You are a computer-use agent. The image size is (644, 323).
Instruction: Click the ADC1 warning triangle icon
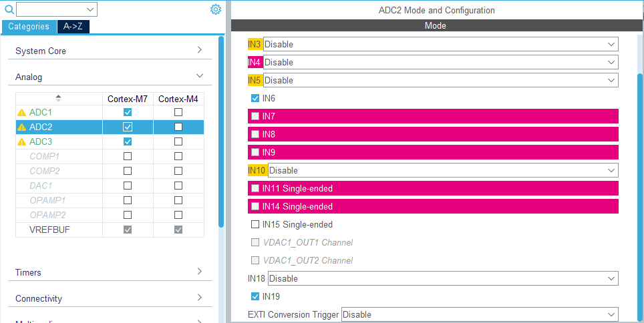tap(22, 113)
